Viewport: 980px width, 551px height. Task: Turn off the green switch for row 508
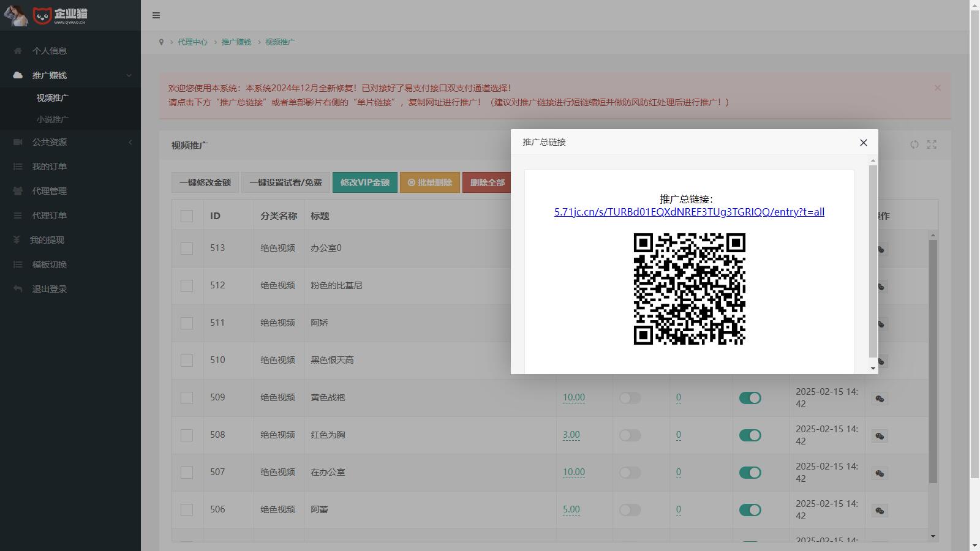pos(750,435)
